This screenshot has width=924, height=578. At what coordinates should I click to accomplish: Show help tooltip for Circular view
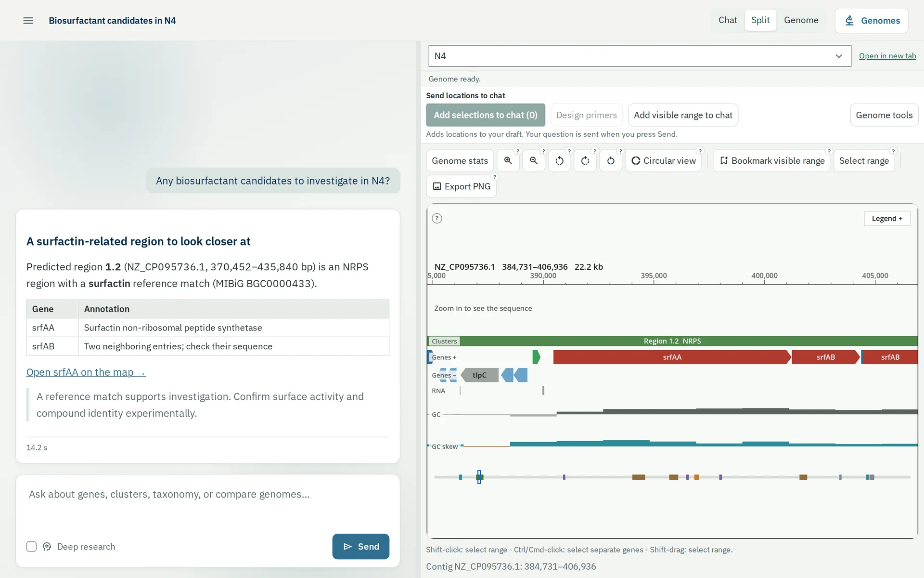[x=700, y=151]
